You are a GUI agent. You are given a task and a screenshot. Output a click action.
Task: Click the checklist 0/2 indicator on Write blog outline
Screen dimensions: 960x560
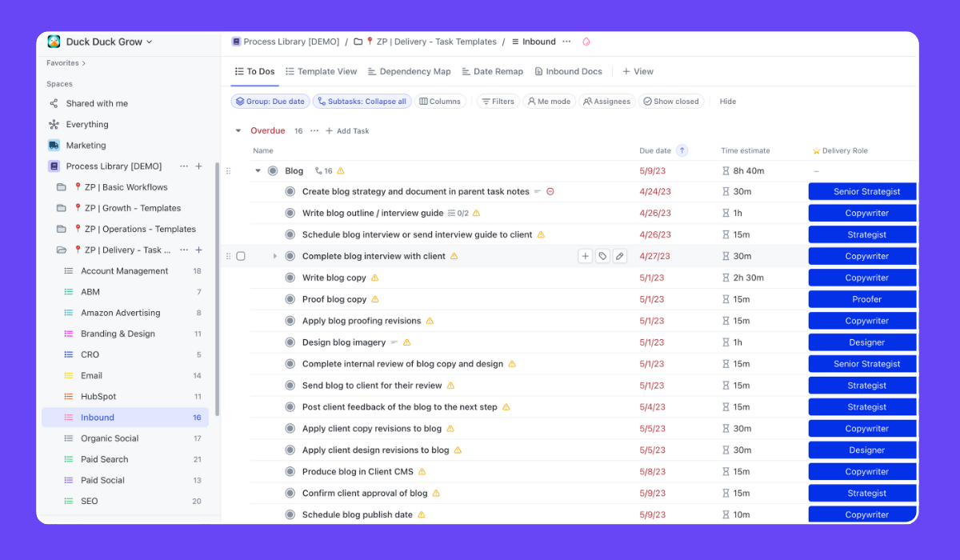coord(458,213)
